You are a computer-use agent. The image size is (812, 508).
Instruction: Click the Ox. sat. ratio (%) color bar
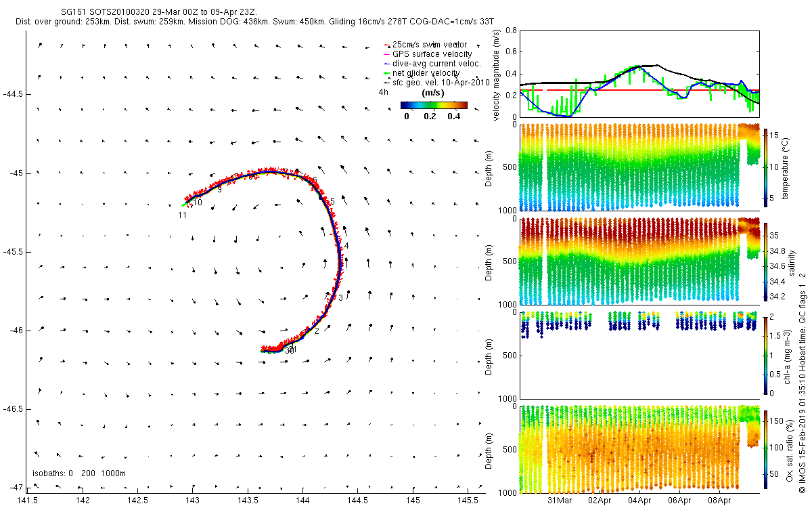(x=765, y=449)
